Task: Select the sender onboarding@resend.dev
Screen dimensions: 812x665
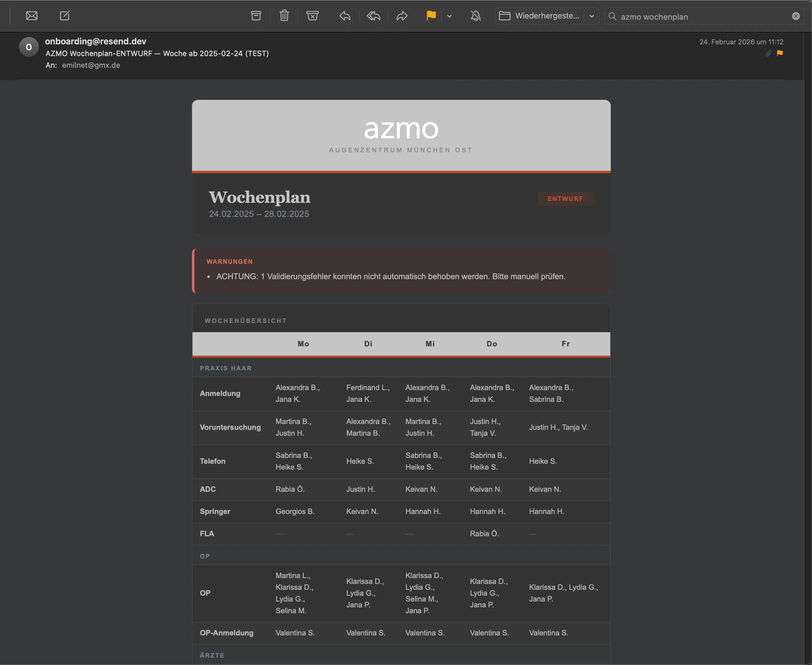Action: (96, 41)
